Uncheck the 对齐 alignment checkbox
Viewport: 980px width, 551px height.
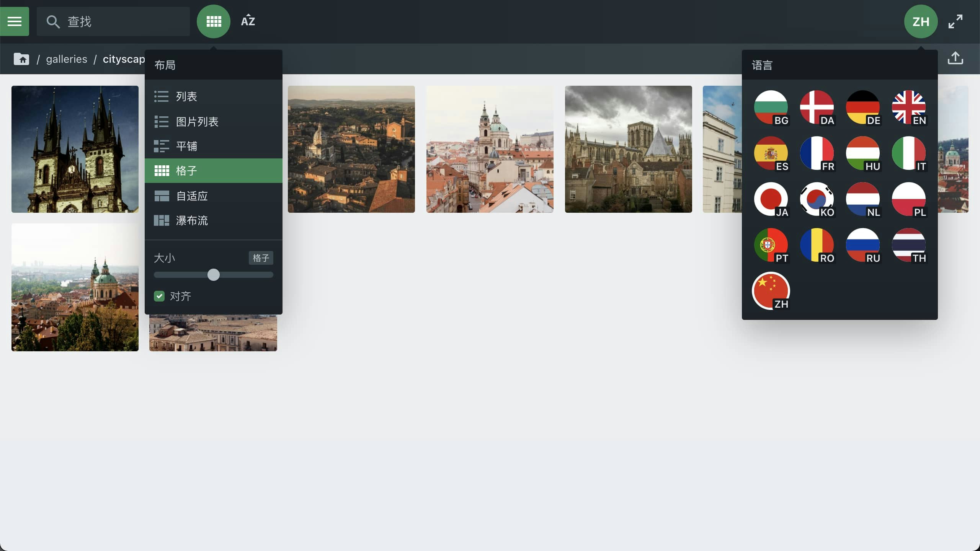click(x=159, y=296)
